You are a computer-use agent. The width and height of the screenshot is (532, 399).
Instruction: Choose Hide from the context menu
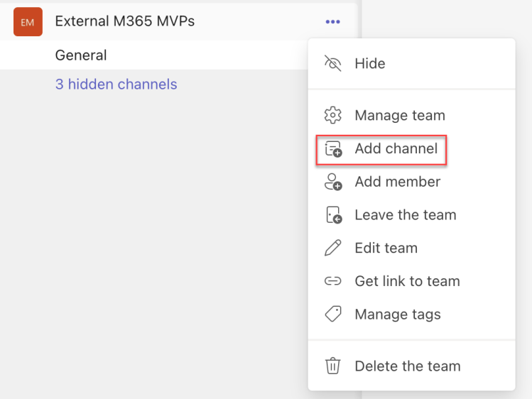[411, 63]
